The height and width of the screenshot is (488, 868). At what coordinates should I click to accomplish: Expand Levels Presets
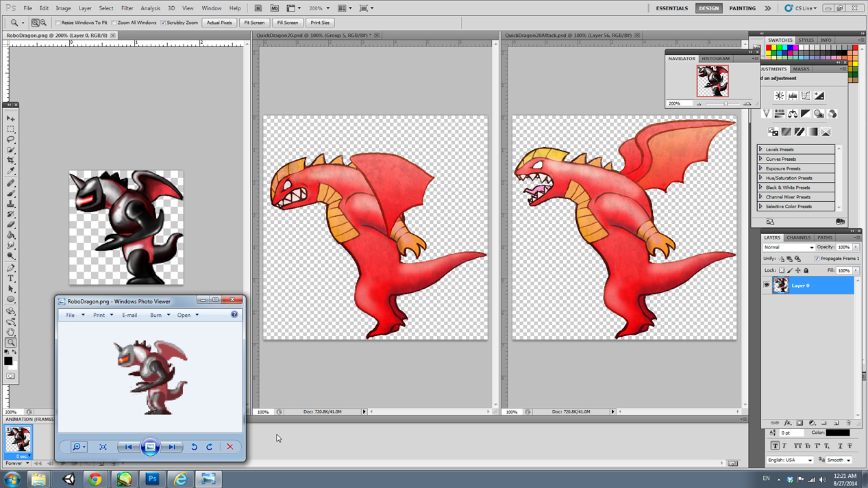(x=760, y=149)
